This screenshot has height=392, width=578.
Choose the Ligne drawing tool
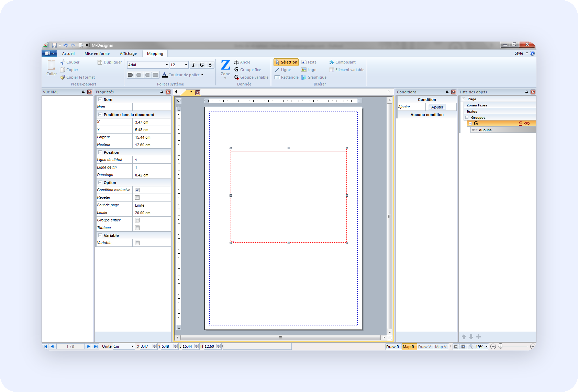click(283, 70)
